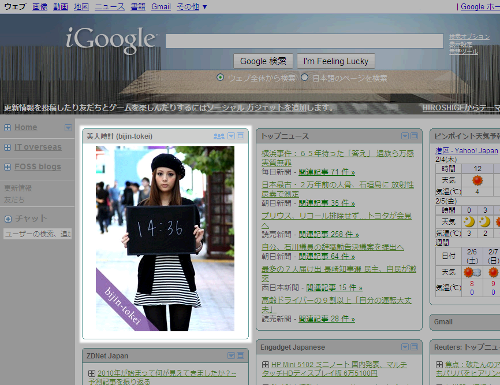Maximize the bijin-tokei gadget
Screen dimensions: 500x385
click(240, 136)
